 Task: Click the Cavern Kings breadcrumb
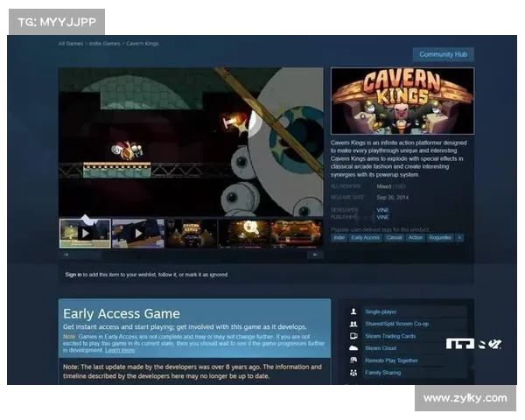coord(143,44)
